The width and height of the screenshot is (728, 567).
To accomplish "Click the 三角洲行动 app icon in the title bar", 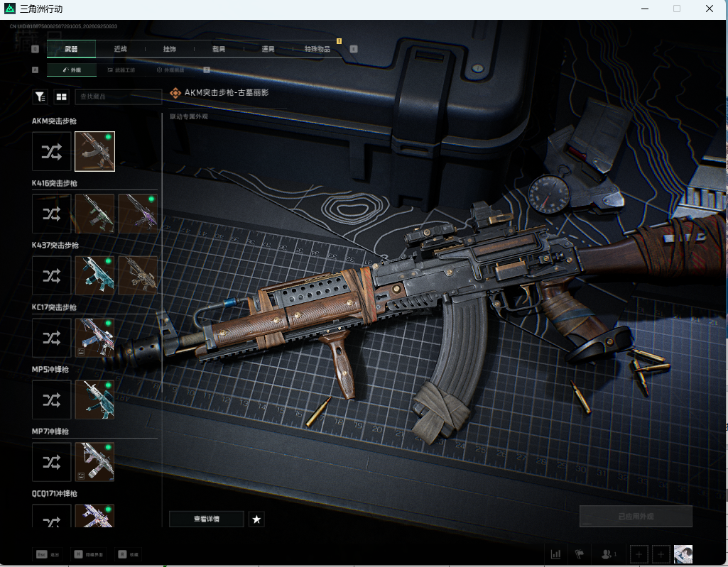I will tap(10, 9).
